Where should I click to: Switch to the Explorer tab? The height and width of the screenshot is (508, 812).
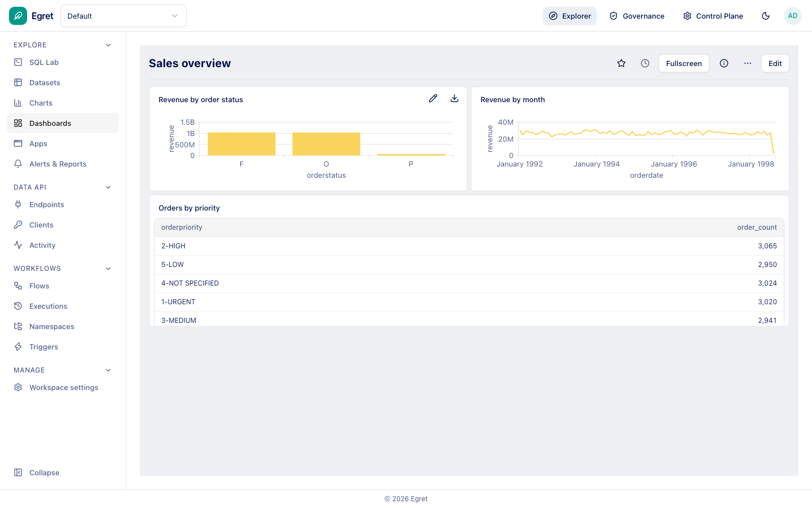(570, 16)
